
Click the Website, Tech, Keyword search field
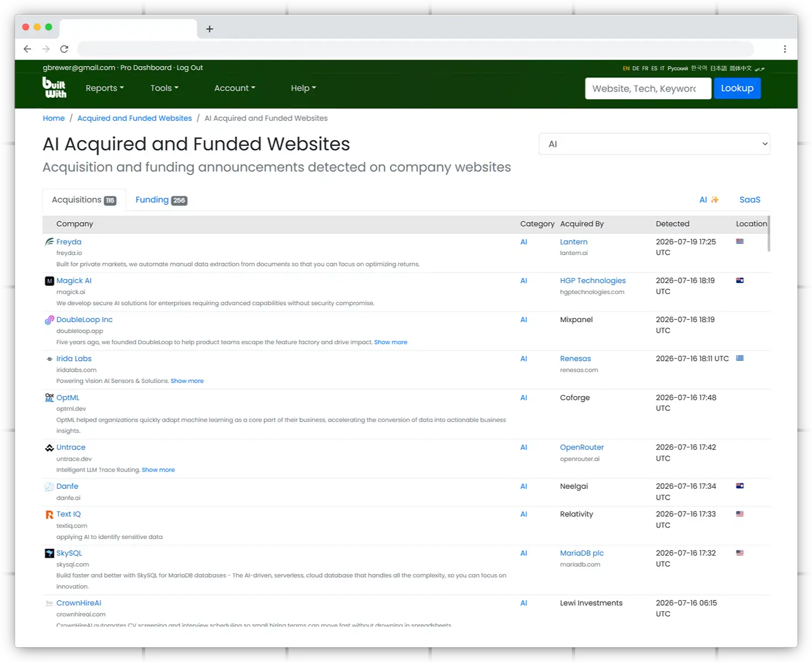[x=648, y=88]
